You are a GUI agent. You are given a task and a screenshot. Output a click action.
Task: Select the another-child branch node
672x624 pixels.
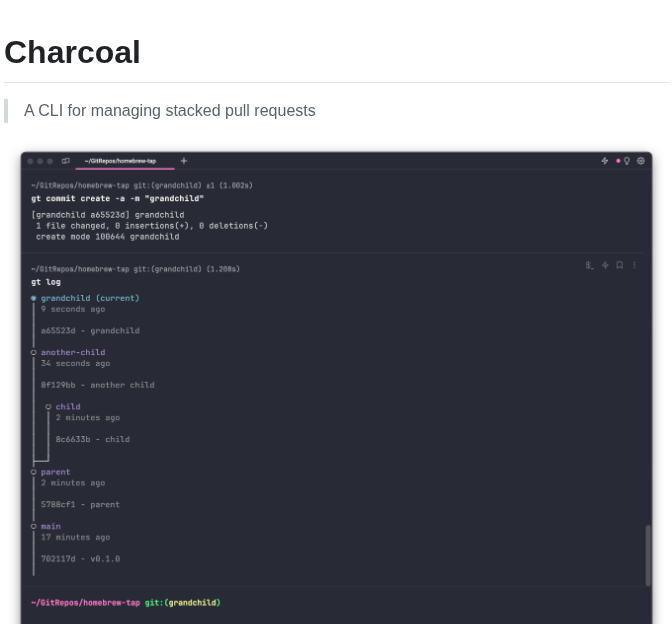click(73, 352)
